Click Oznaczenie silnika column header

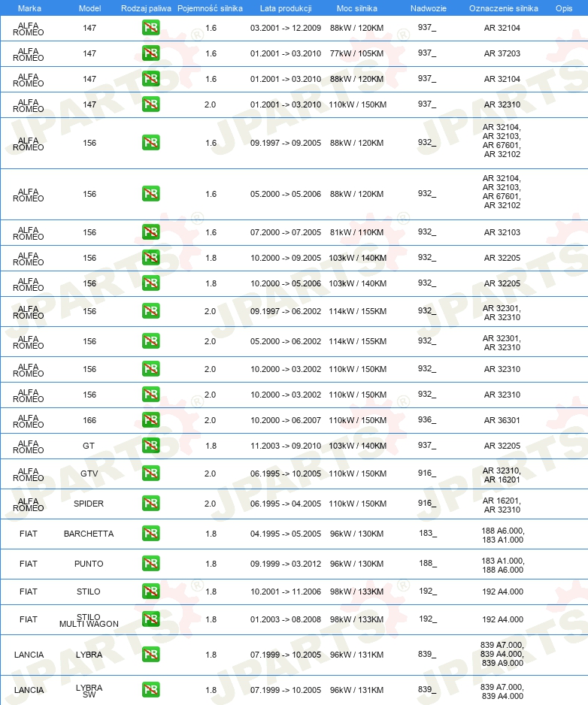click(x=504, y=8)
